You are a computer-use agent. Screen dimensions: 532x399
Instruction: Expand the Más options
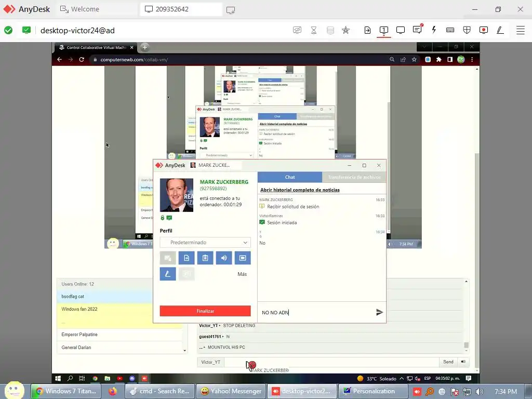point(242,274)
